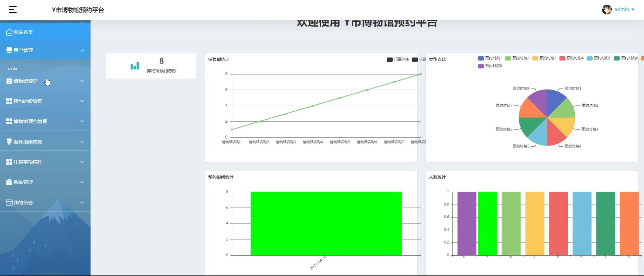Open the 服务指南管理 menu label
The height and width of the screenshot is (276, 644).
(x=28, y=142)
